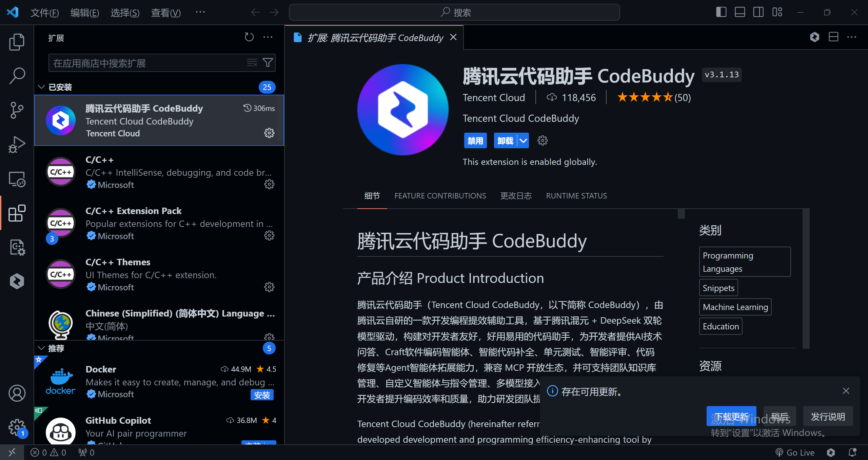Click the Later button in notification

(x=780, y=416)
